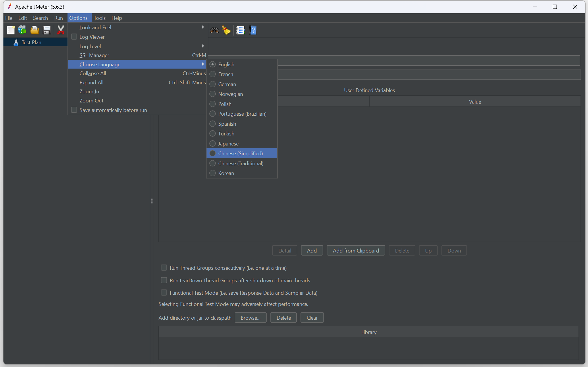Click the Add variable button
Screen dimensions: 588x367
(x=312, y=251)
